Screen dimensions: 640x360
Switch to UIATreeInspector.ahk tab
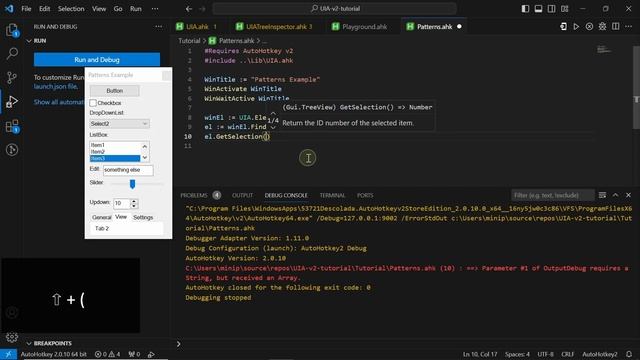pyautogui.click(x=274, y=27)
